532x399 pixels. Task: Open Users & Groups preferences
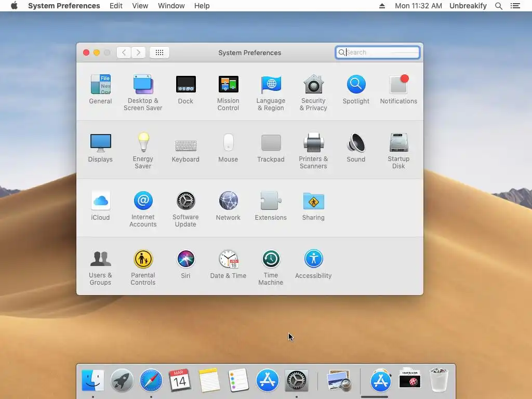tap(100, 268)
